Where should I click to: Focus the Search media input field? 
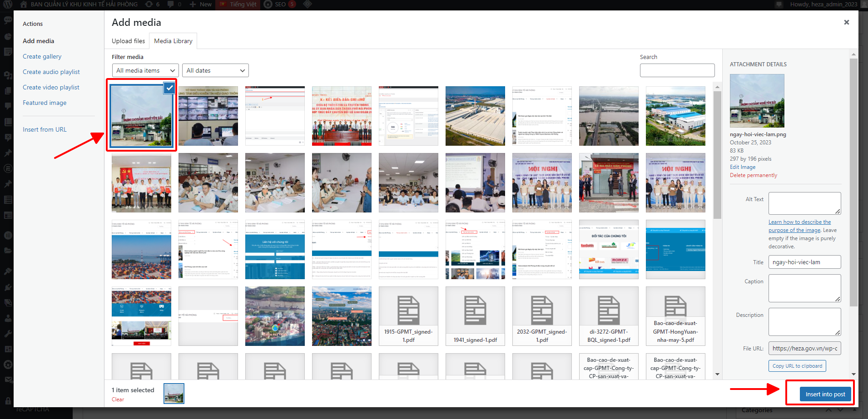[x=677, y=70]
